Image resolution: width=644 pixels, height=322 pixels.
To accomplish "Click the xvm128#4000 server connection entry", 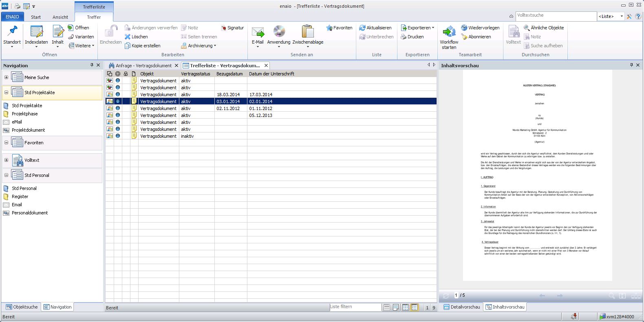I will [x=617, y=317].
